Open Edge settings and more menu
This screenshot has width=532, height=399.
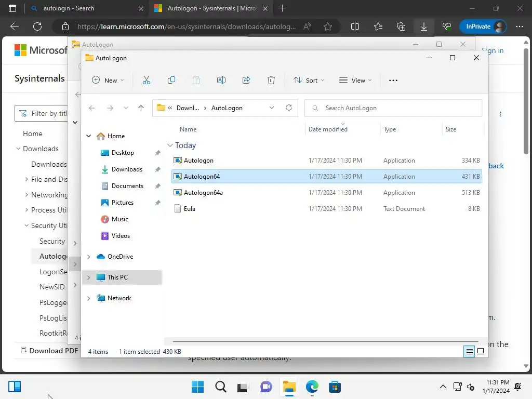click(x=520, y=26)
